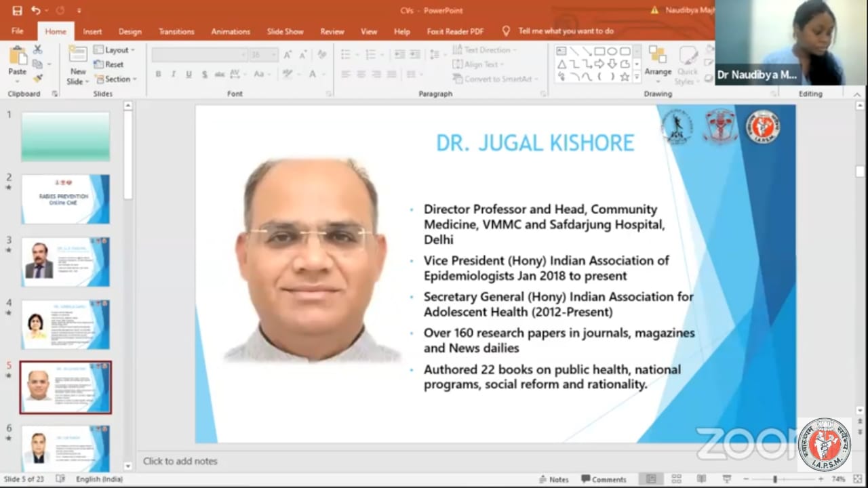Toggle the Notes pane in the status bar
The image size is (868, 488).
pos(553,479)
